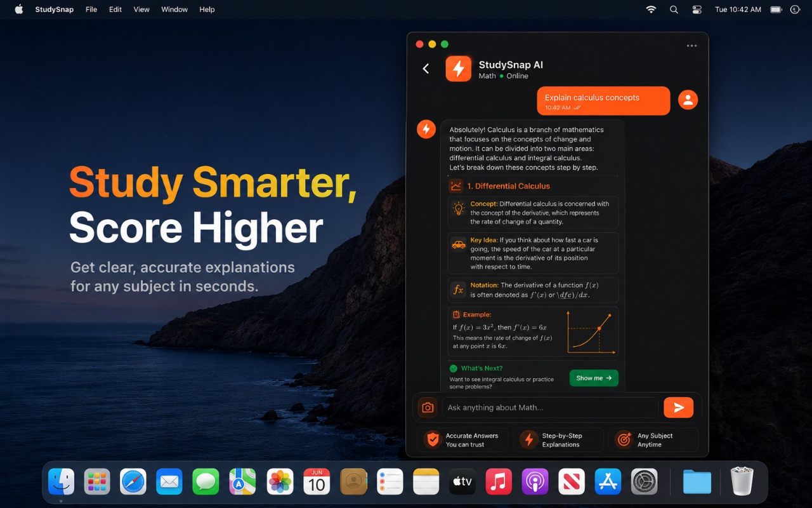Click the bot avatar beside the reply
The width and height of the screenshot is (812, 508).
426,130
